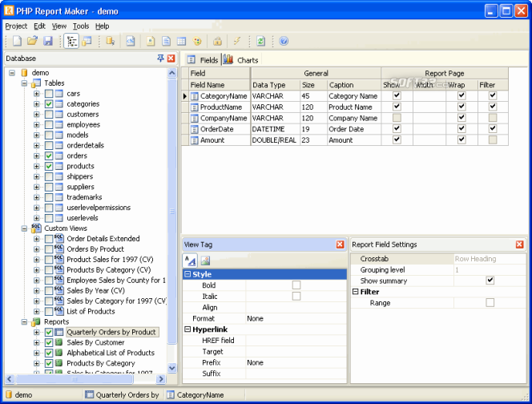Screen dimensions: 532x404
Task: Collapse the demo database node
Action: coord(12,73)
